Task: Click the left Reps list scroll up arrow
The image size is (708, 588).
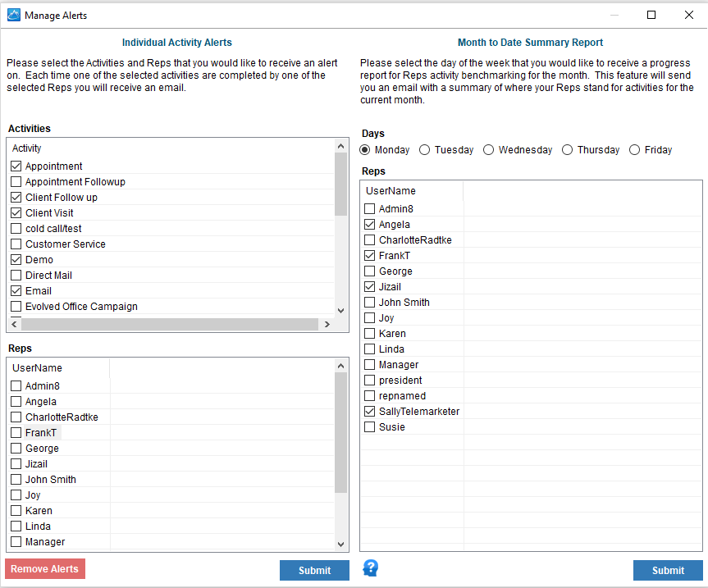Action: pyautogui.click(x=341, y=366)
